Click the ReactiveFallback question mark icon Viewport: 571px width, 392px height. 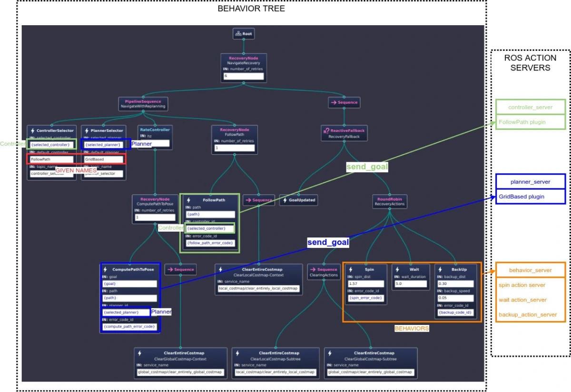point(326,130)
